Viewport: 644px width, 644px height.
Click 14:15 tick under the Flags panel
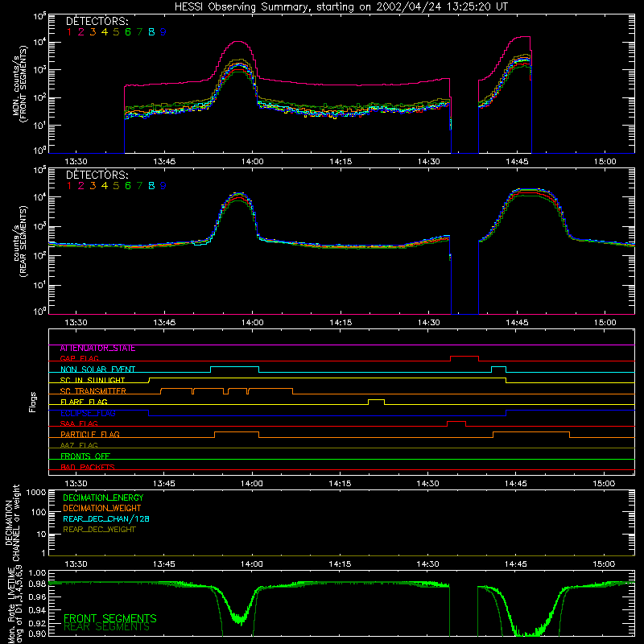(340, 484)
